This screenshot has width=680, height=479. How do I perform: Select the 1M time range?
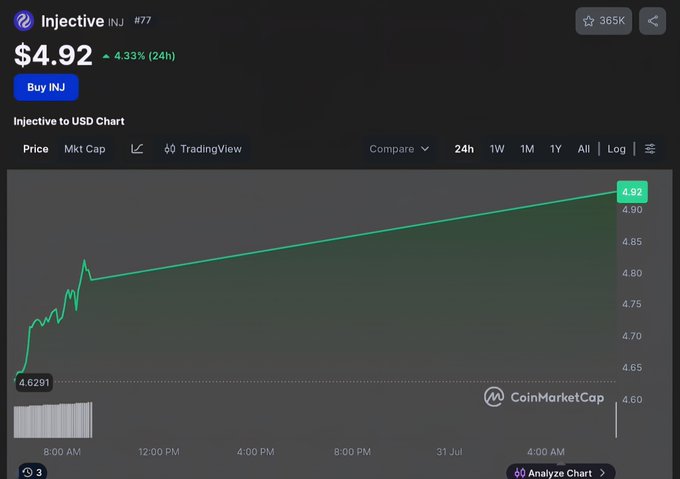coord(527,149)
